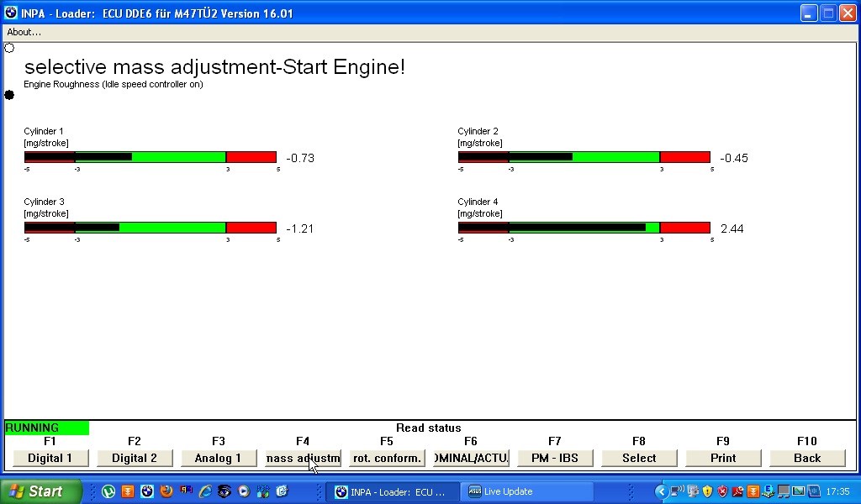
Task: Click the eye icon in quick launch
Action: point(224,491)
